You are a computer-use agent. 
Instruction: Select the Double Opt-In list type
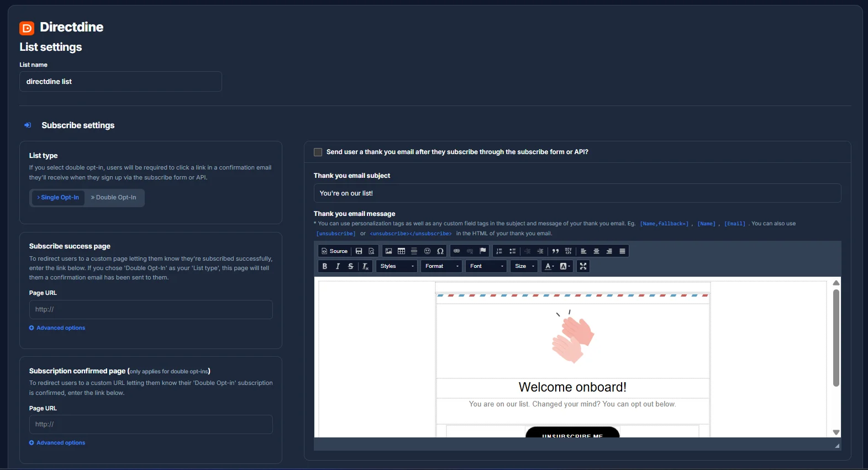click(x=114, y=198)
